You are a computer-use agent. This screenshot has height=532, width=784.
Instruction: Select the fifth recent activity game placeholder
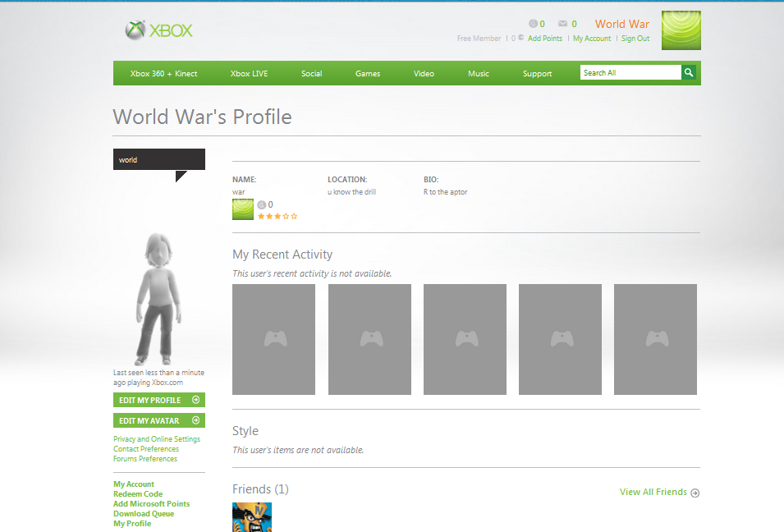tap(655, 340)
